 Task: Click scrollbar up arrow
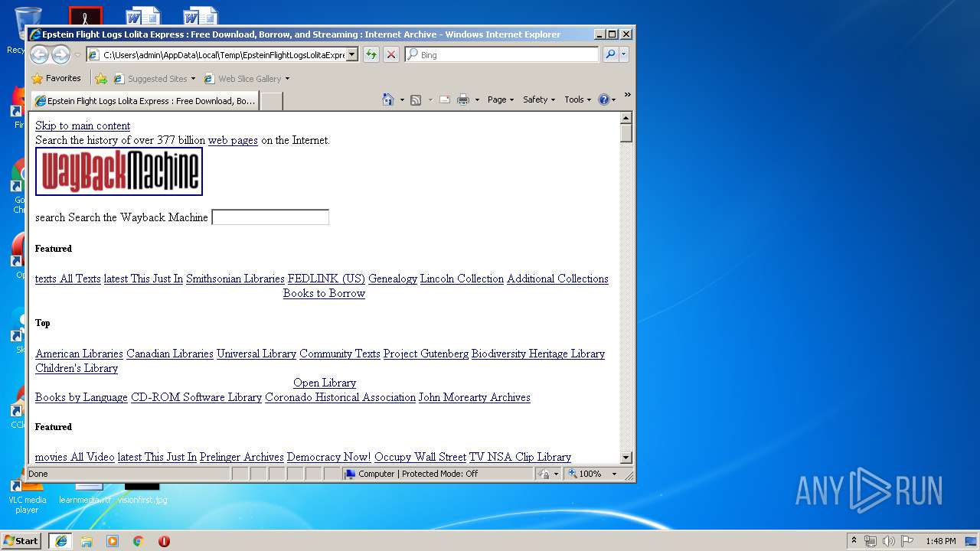tap(626, 118)
